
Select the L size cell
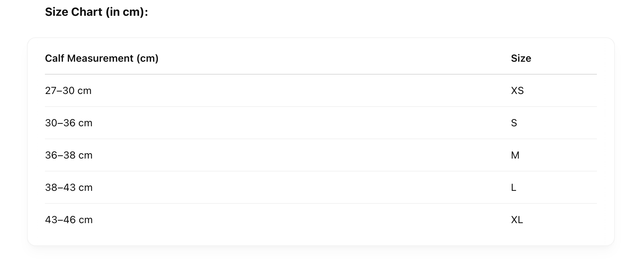[x=514, y=187]
